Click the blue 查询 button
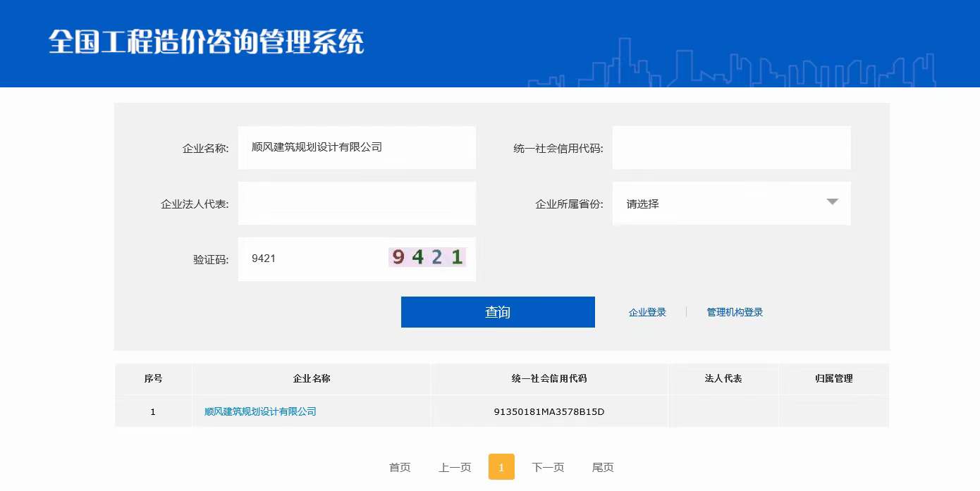The width and height of the screenshot is (980, 491). pos(498,312)
